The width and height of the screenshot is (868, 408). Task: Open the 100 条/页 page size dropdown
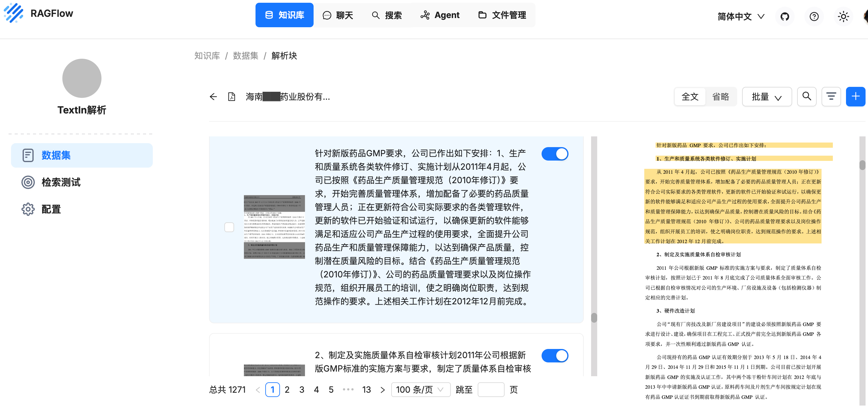(x=421, y=389)
